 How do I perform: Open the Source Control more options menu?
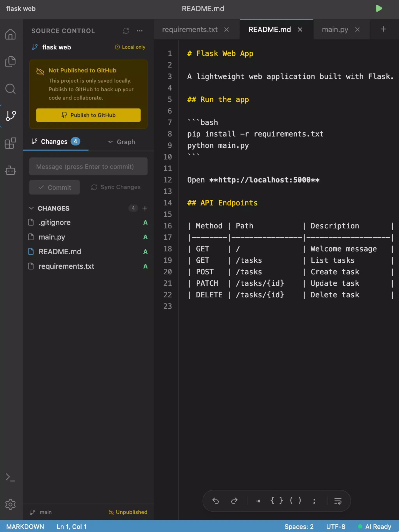139,31
